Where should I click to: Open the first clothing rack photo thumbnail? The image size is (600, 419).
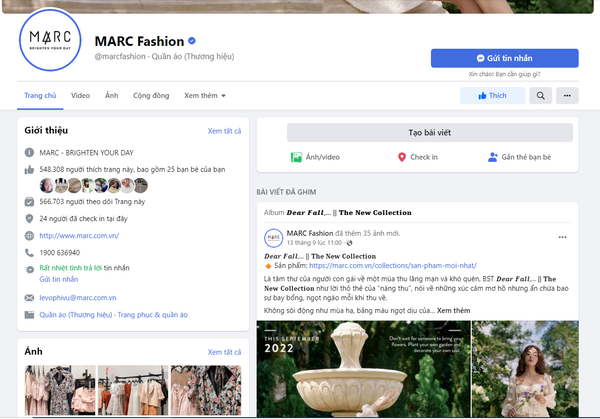click(60, 390)
